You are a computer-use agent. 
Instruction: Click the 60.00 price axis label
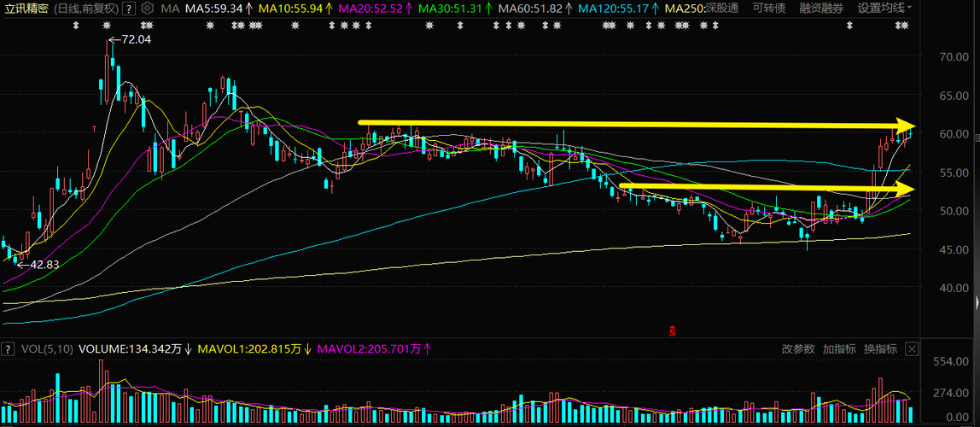point(954,134)
